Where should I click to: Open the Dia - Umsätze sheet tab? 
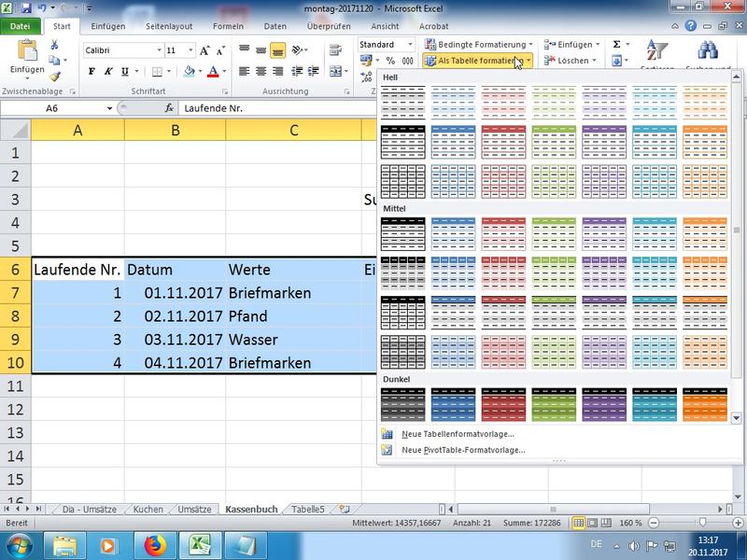click(89, 509)
